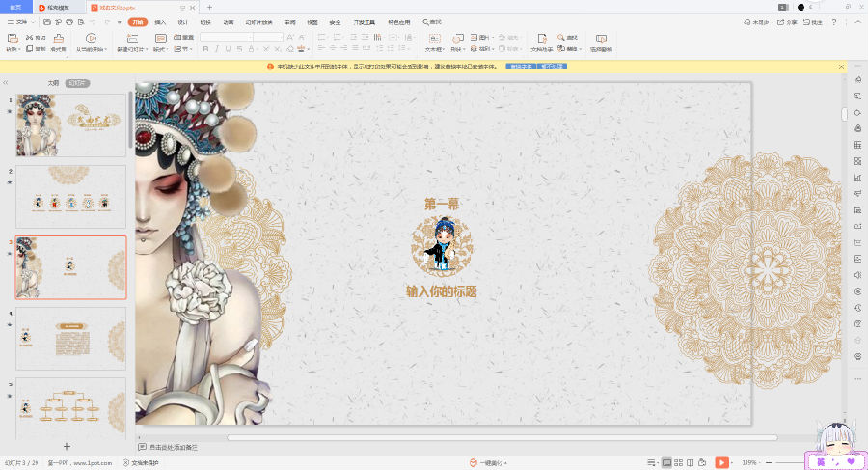Click the Undo arrow
The height and width of the screenshot is (470, 868).
coord(92,22)
